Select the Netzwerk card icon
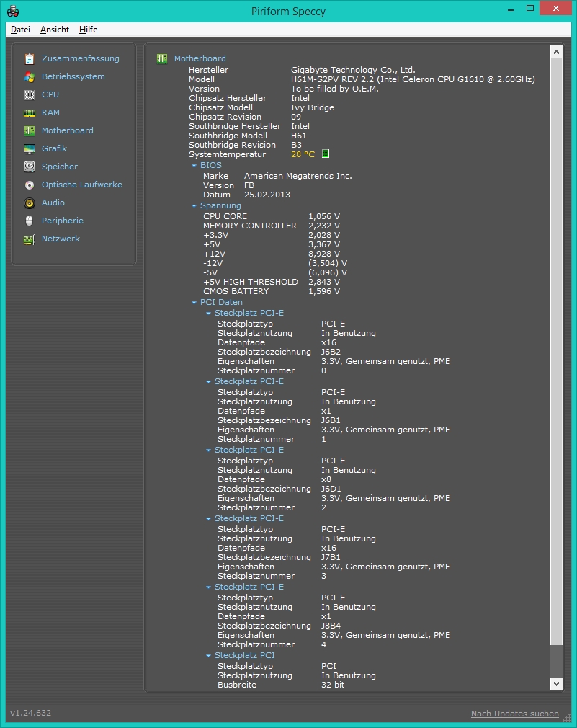This screenshot has height=728, width=577. coord(30,239)
